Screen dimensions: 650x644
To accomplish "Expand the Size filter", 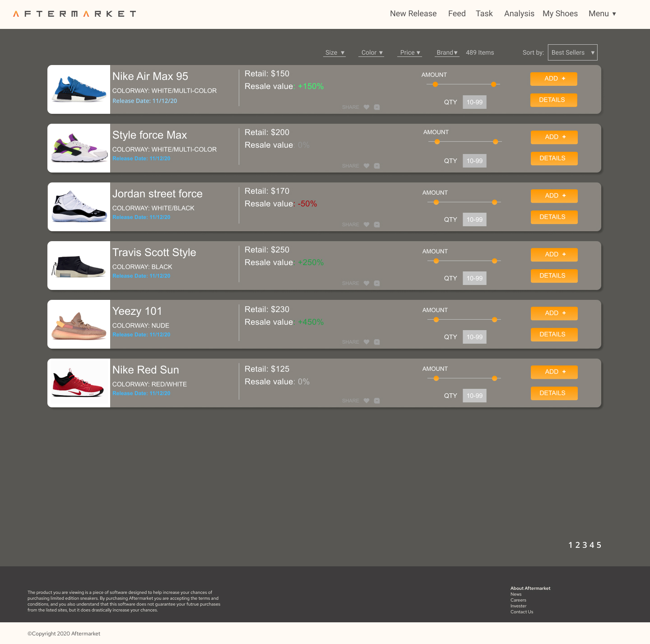I will [x=334, y=52].
